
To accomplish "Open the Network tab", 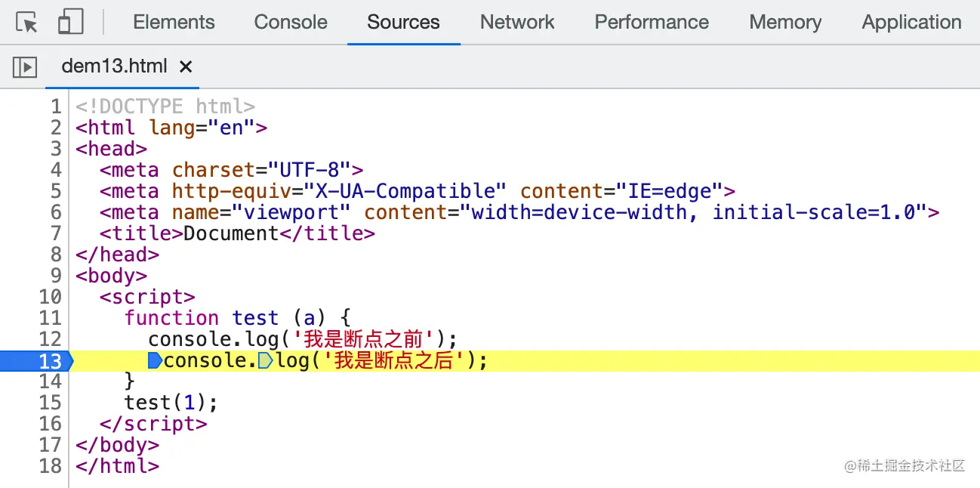I will tap(517, 22).
